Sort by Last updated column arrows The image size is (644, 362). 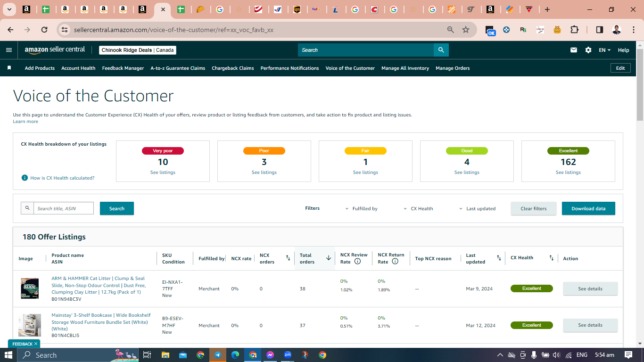pos(499,258)
